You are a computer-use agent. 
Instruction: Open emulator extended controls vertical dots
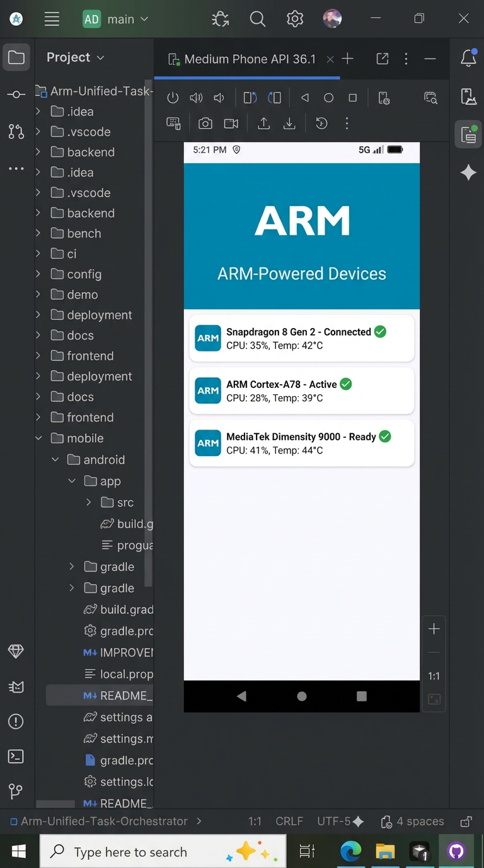pos(347,124)
